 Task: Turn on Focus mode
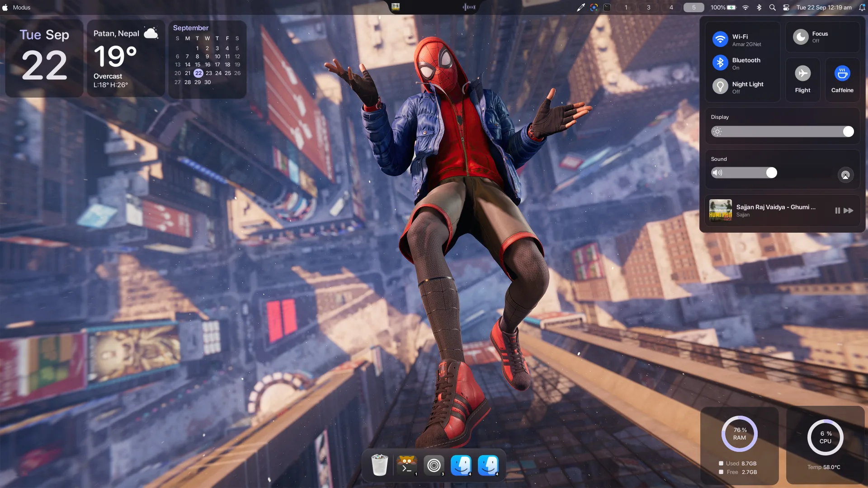click(822, 37)
